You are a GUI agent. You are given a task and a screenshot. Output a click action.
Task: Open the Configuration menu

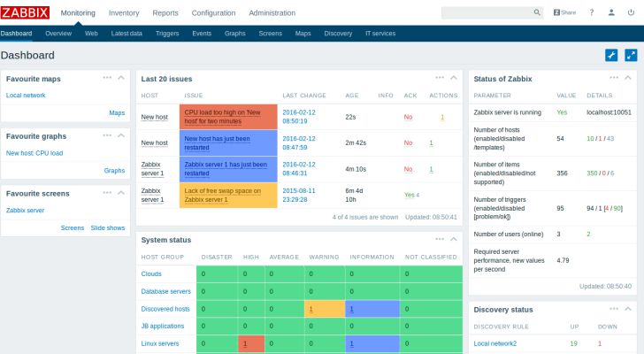tap(213, 12)
